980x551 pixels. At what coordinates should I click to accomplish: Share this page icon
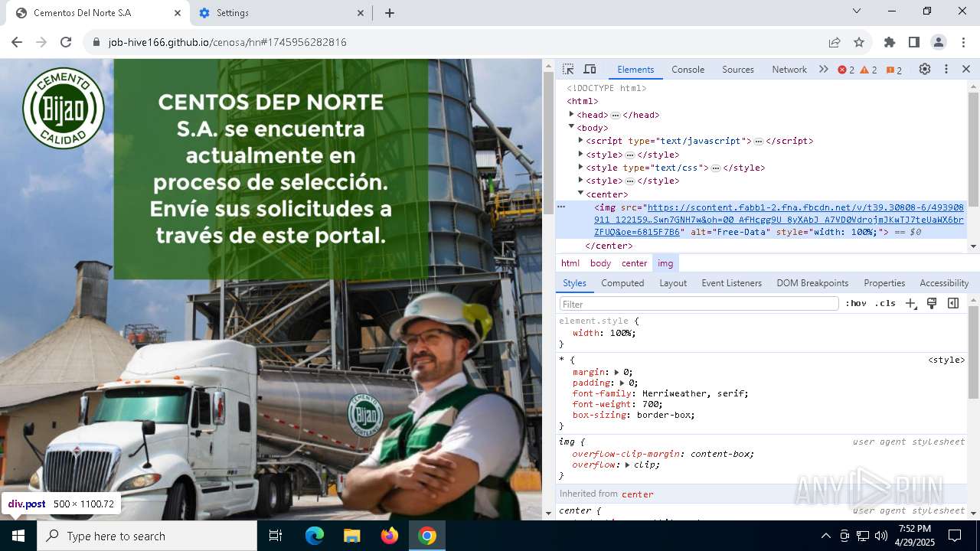pyautogui.click(x=835, y=42)
